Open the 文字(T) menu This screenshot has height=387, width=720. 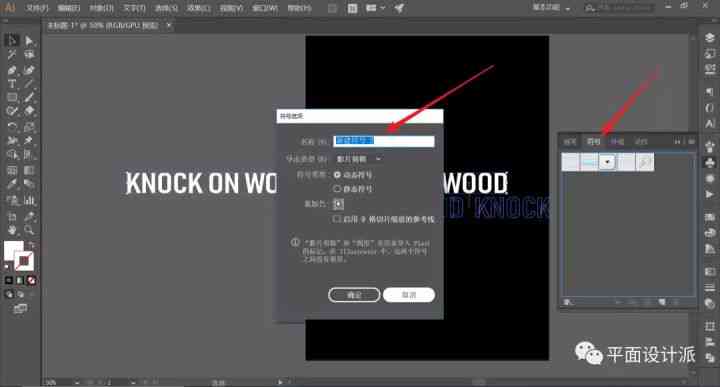(134, 8)
